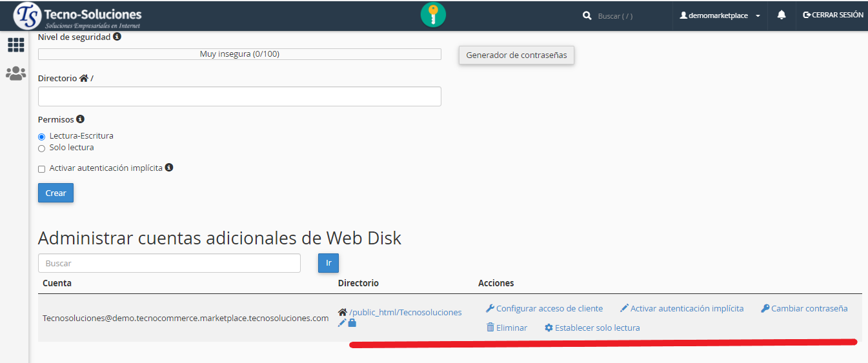Click CERRAR SESIÓN to log out
The height and width of the screenshot is (363, 868).
833,15
